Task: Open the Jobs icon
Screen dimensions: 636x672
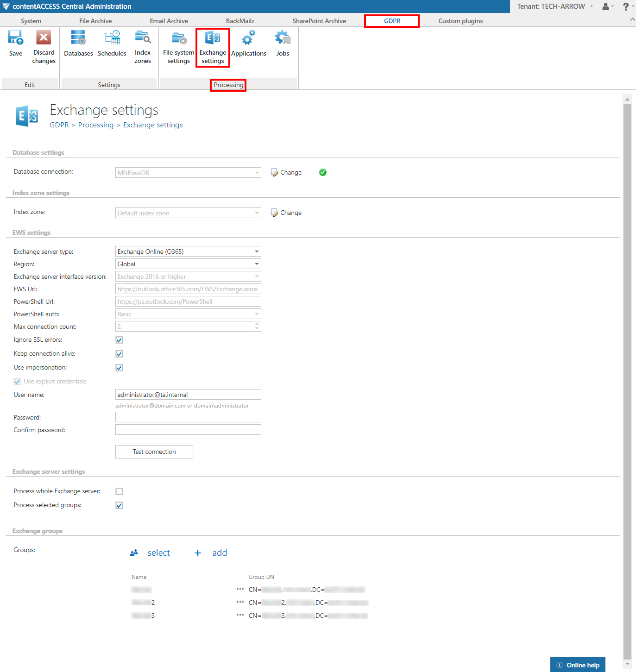Action: tap(283, 38)
